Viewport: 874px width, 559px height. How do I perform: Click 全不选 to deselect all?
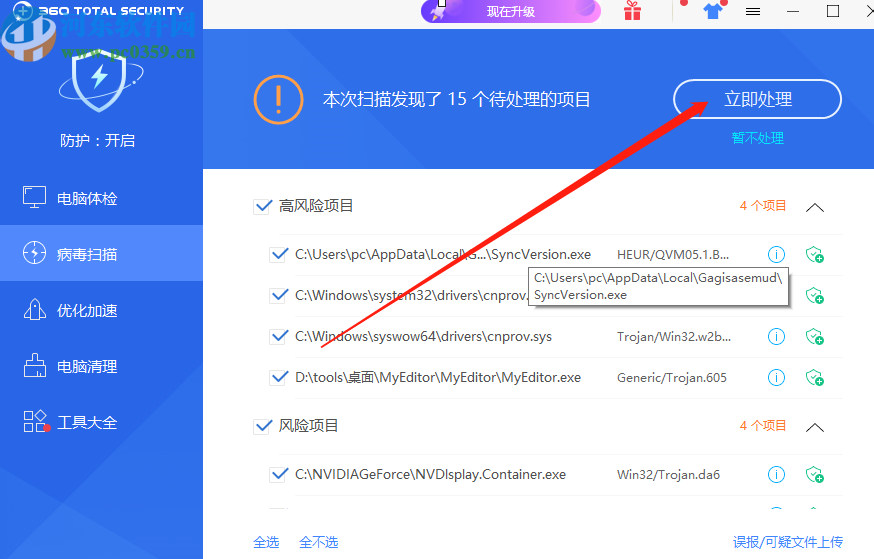(318, 542)
